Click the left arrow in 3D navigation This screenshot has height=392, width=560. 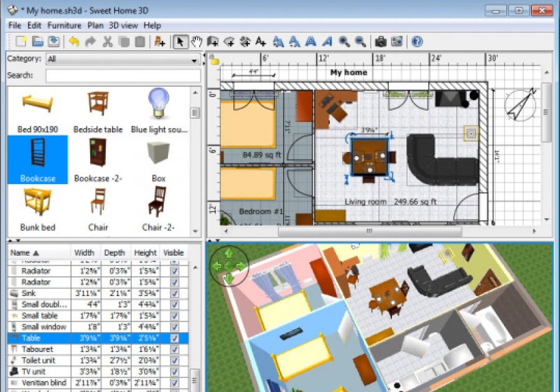coord(217,266)
